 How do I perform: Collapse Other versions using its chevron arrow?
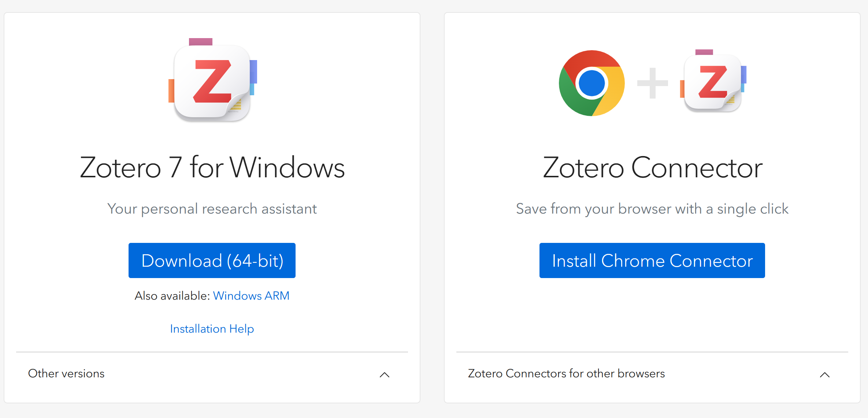[384, 374]
